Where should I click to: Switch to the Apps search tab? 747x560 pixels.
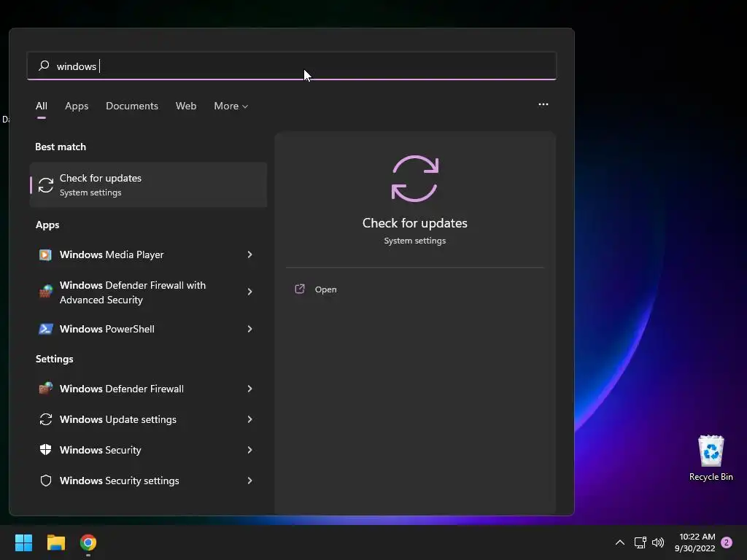tap(77, 106)
